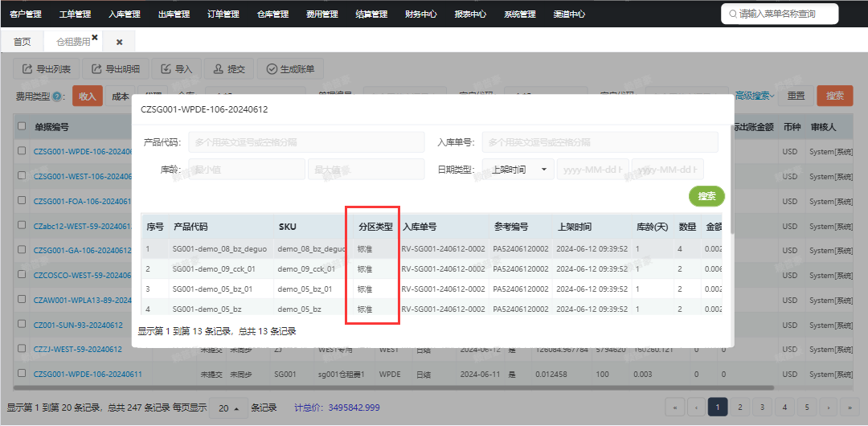Click the 库龄(天) column header in dialog
Screen dimensions: 868x426
653,227
